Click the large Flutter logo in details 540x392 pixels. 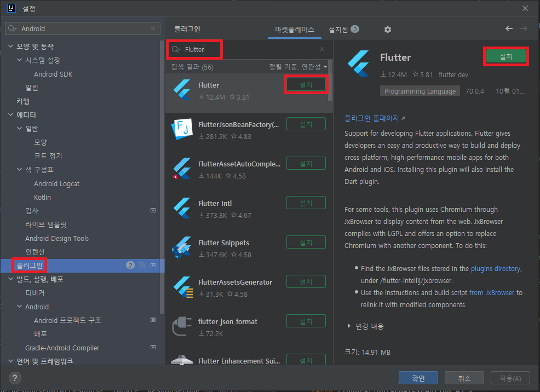(x=359, y=64)
